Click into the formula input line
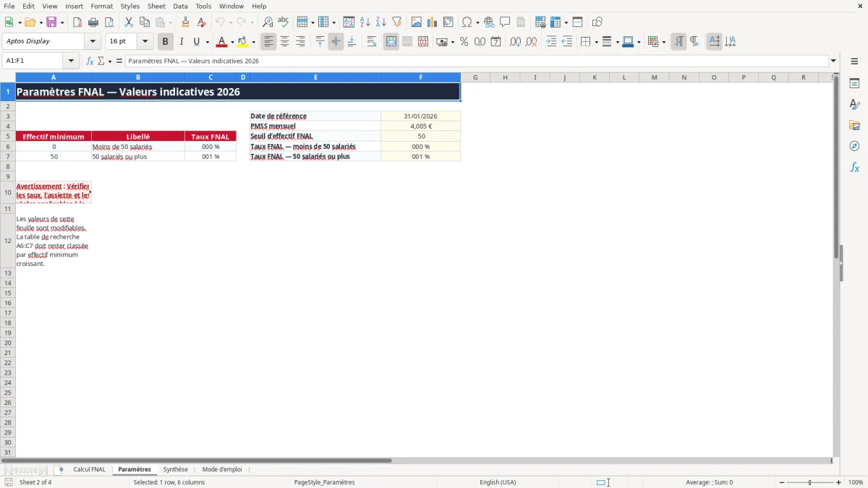 point(476,61)
